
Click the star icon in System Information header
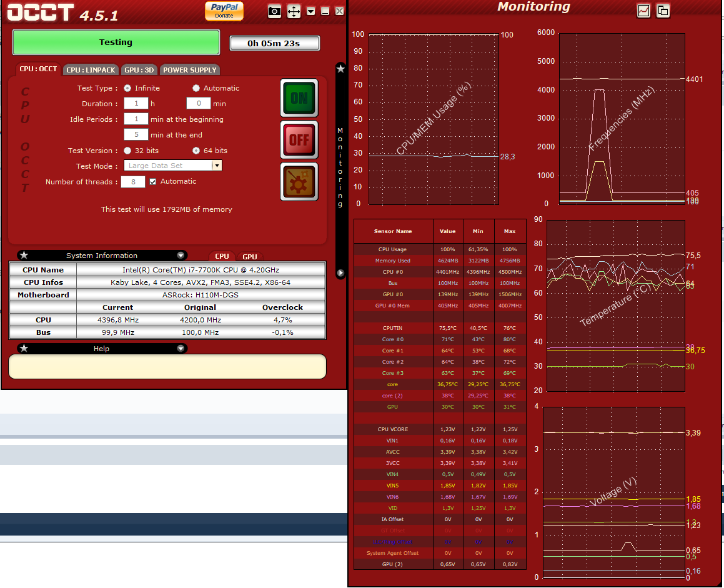click(x=24, y=256)
